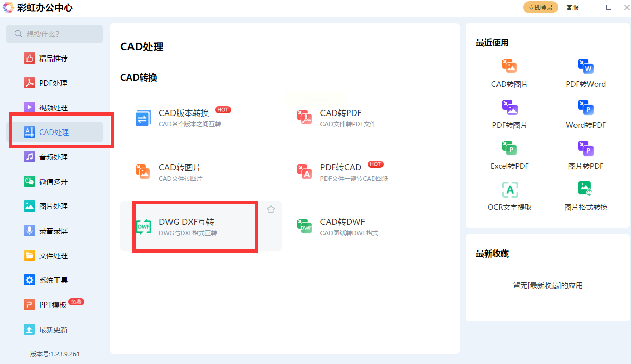Click the 最新收藏 heading

pos(492,254)
